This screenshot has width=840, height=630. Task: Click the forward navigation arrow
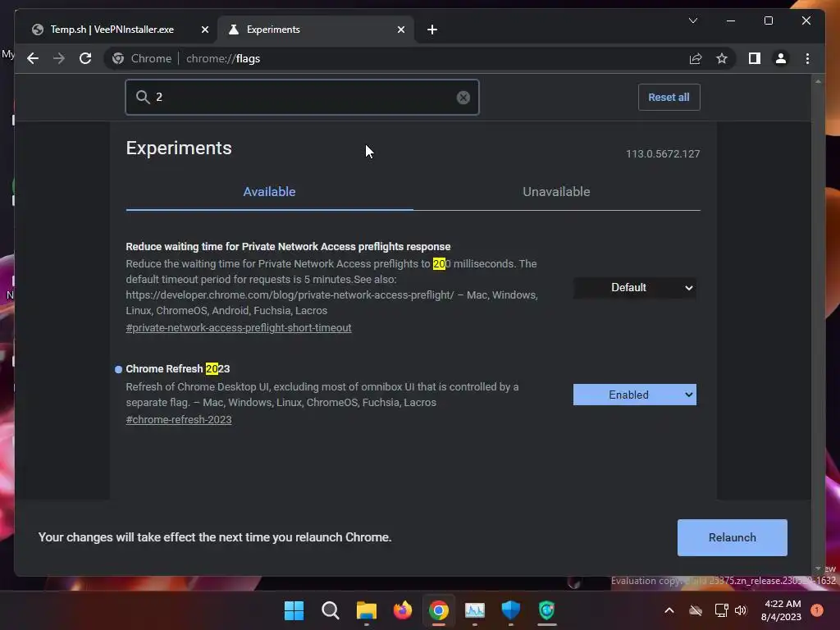(59, 58)
